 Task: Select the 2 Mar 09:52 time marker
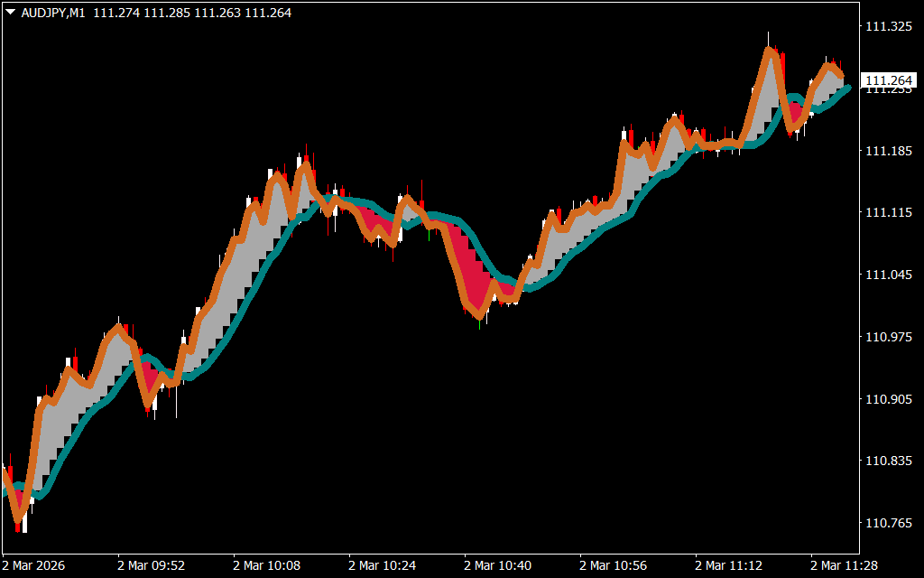tap(151, 565)
